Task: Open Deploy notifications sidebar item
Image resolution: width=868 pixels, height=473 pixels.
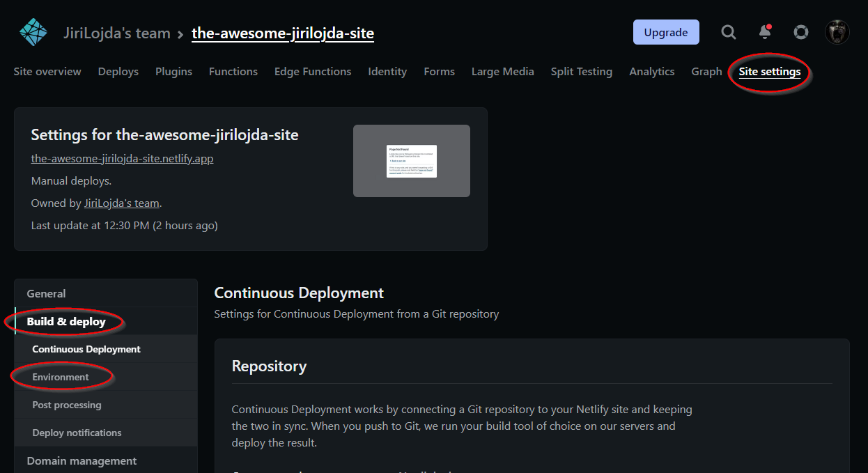Action: (106, 433)
